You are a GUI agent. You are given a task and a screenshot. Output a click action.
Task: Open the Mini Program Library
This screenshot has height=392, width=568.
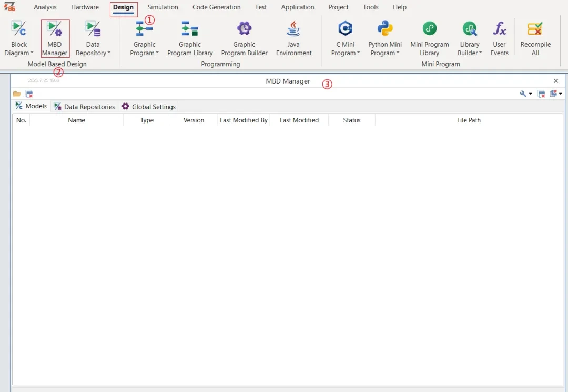tap(429, 37)
